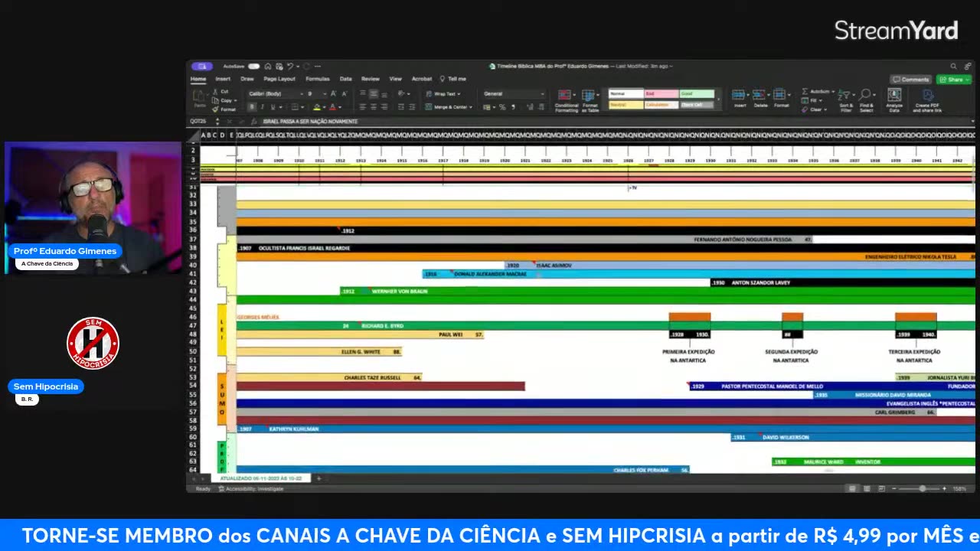Click the Home icon in title bar

[267, 67]
